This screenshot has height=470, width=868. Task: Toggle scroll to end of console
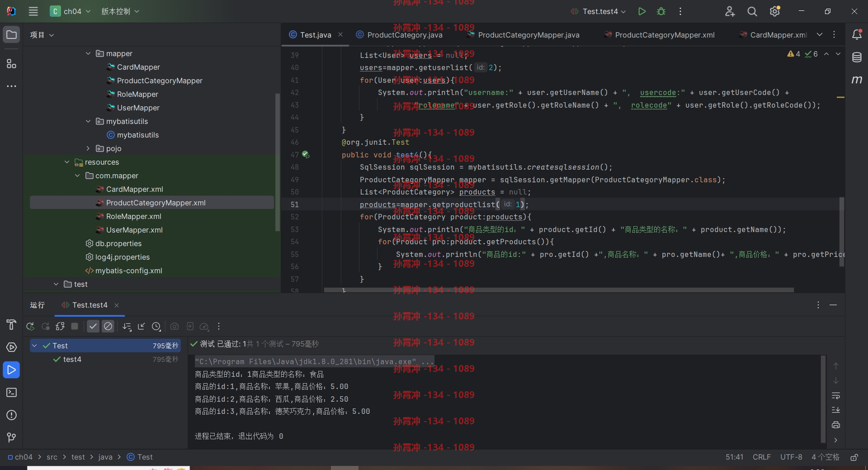tap(836, 410)
